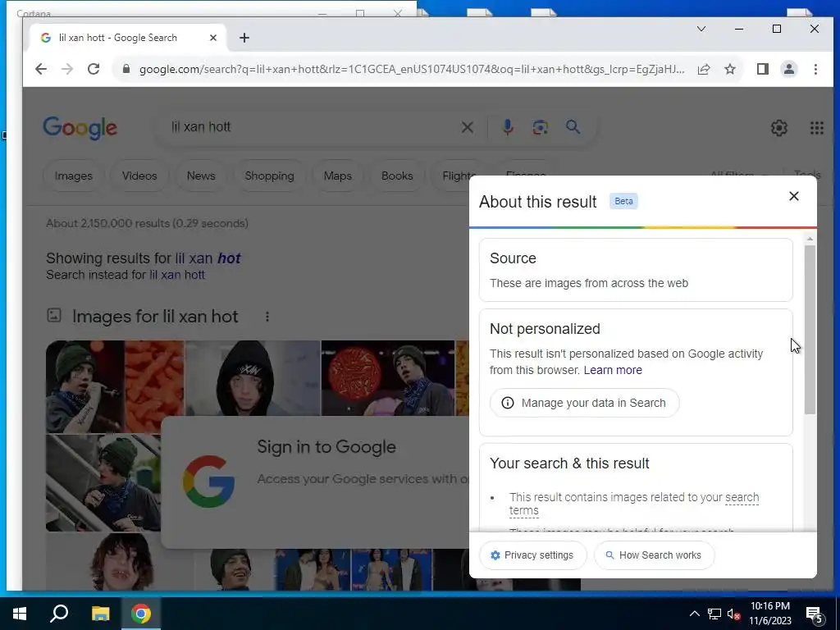The width and height of the screenshot is (840, 630).
Task: Click the Chrome taskbar icon
Action: (x=141, y=614)
